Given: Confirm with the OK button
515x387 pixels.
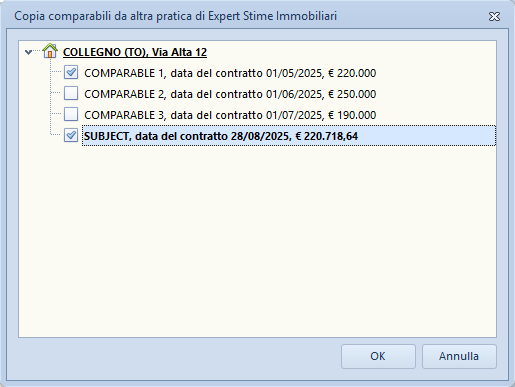Looking at the screenshot, I should point(378,356).
